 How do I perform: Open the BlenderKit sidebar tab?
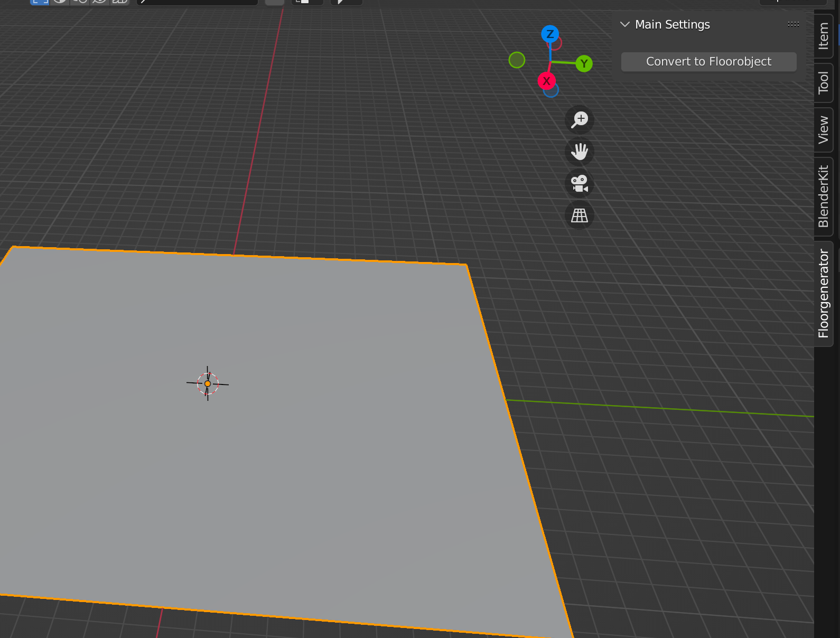[823, 196]
